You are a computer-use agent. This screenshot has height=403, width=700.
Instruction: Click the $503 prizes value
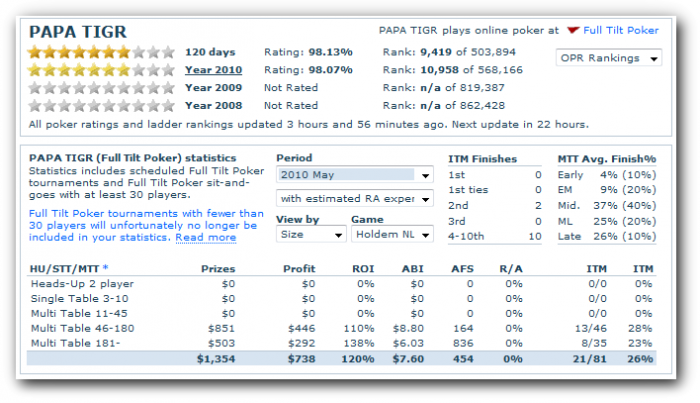[x=221, y=343]
